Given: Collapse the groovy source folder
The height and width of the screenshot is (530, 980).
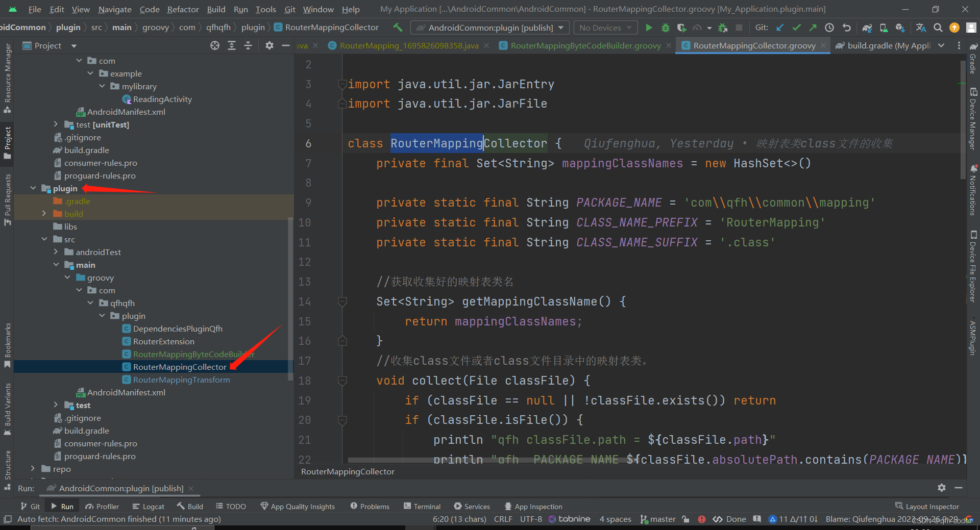Looking at the screenshot, I should point(67,277).
